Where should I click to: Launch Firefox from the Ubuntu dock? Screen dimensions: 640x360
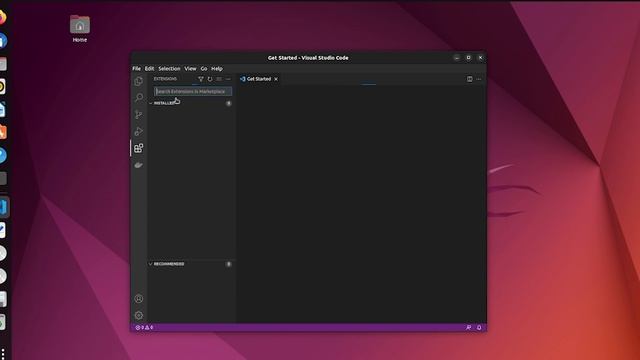pos(2,18)
